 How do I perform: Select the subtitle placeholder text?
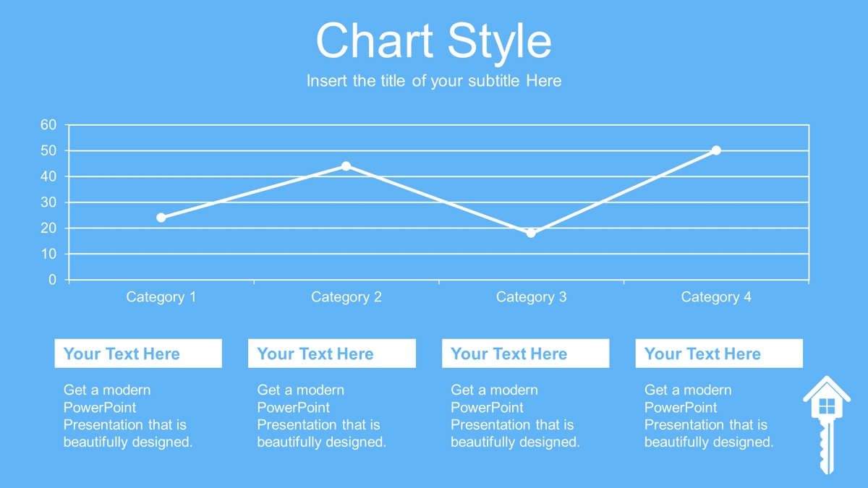[x=434, y=81]
